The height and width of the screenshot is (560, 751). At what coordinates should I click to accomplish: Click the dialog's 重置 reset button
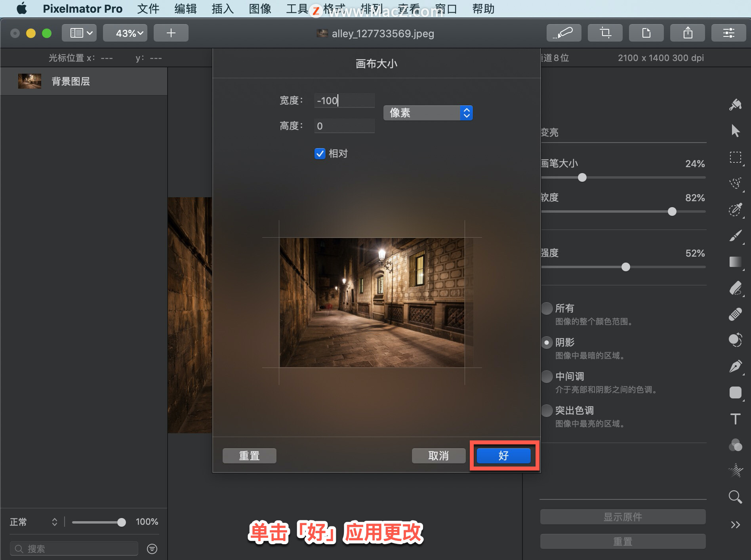click(249, 456)
